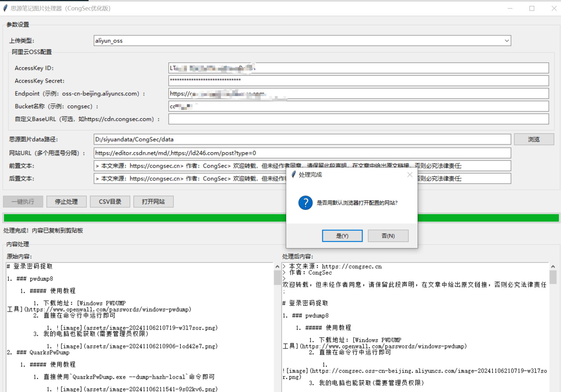Viewport: 561px width, 392px height.
Task: Click the 浏览 browse button
Action: point(534,139)
